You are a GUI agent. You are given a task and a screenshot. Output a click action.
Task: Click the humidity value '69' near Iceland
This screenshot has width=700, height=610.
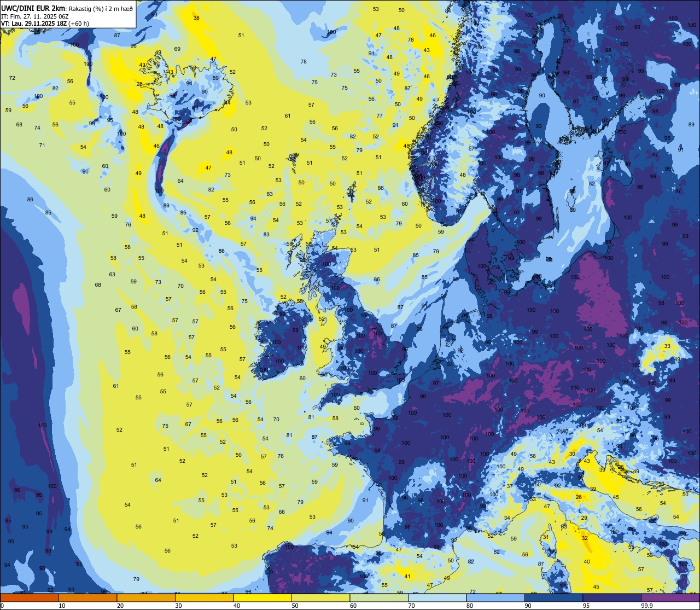click(x=177, y=49)
